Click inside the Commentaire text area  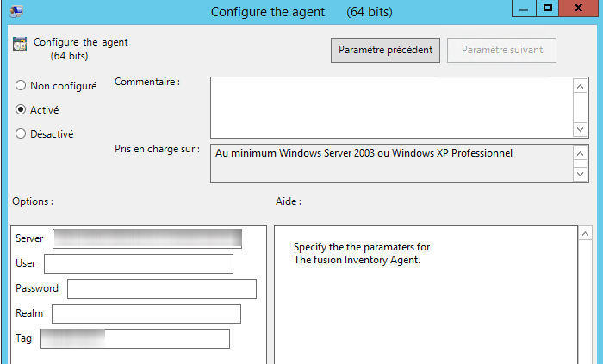[x=391, y=107]
